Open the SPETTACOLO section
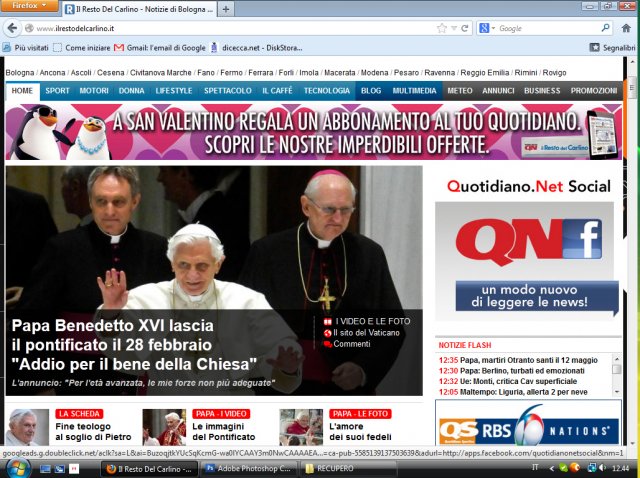This screenshot has height=478, width=640. click(x=228, y=91)
